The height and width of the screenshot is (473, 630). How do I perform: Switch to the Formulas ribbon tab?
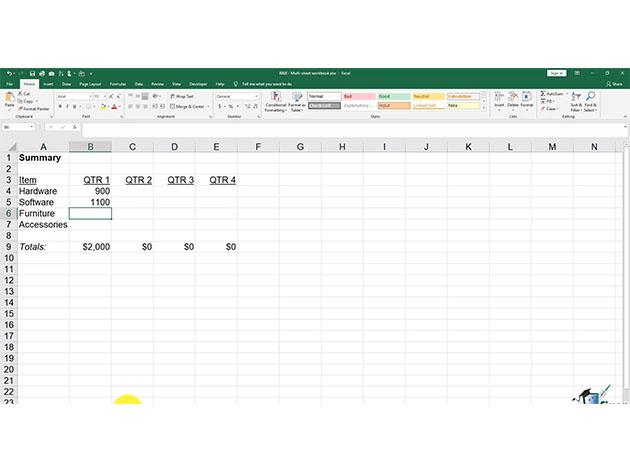click(x=118, y=84)
